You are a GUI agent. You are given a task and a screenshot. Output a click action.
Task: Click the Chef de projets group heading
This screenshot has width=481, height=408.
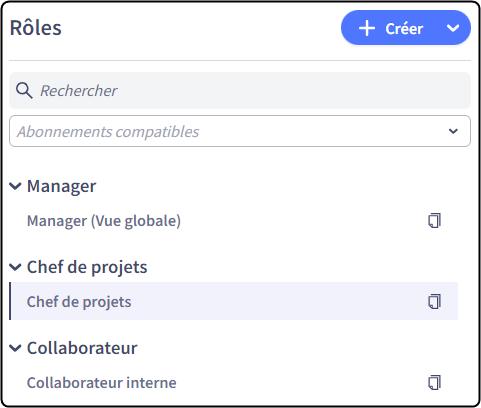[x=87, y=267]
